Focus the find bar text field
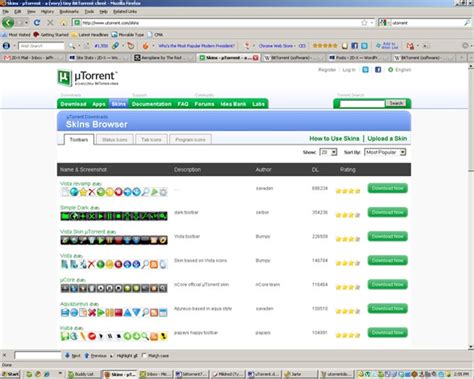The width and height of the screenshot is (474, 379). (x=38, y=355)
